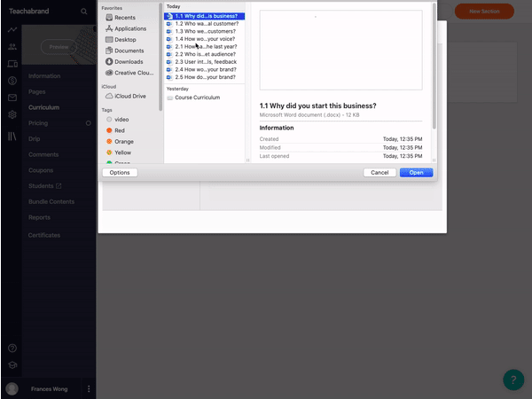Cancel the file dialog
The height and width of the screenshot is (399, 532).
click(x=379, y=172)
